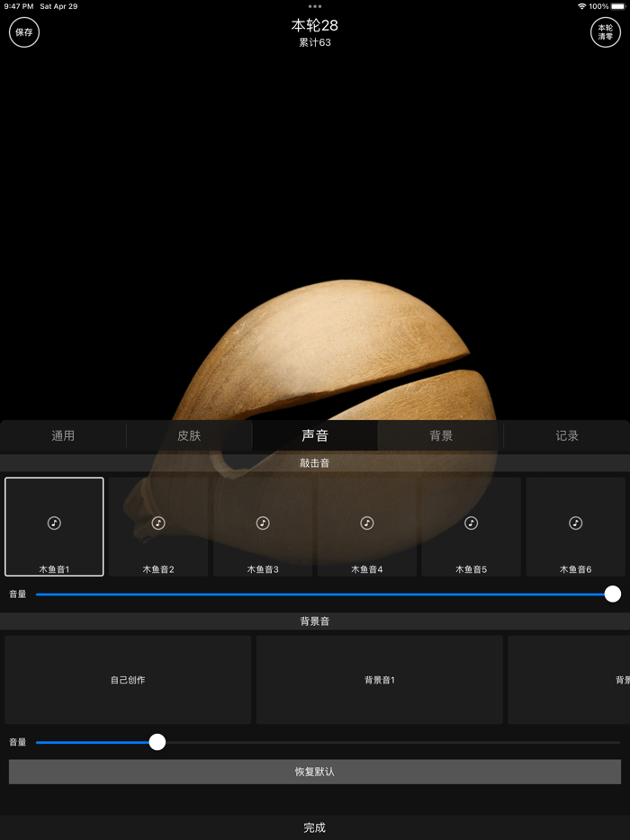Switch to the 皮肤 tab
630x840 pixels.
coord(189,435)
